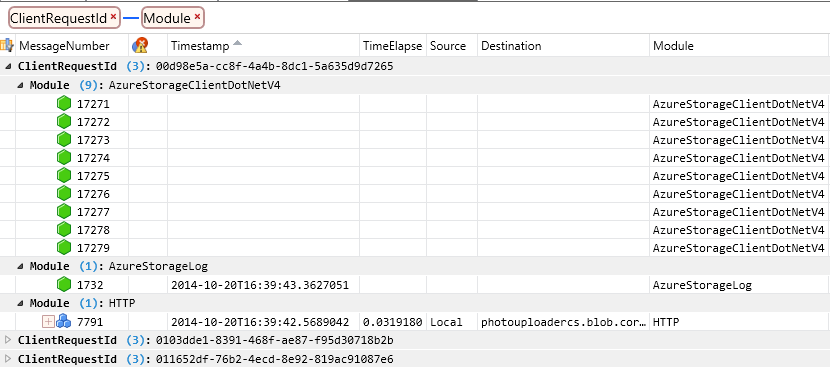The image size is (830, 367).
Task: Click blue cubes icon of message 7791
Action: click(x=64, y=321)
